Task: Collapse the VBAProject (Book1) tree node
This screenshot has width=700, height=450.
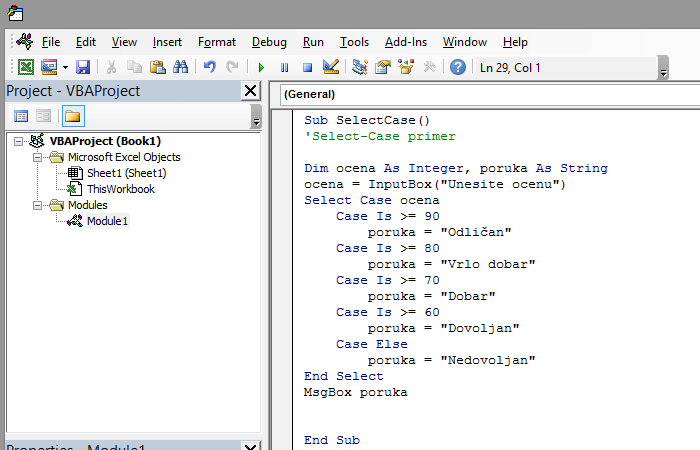Action: [22, 141]
